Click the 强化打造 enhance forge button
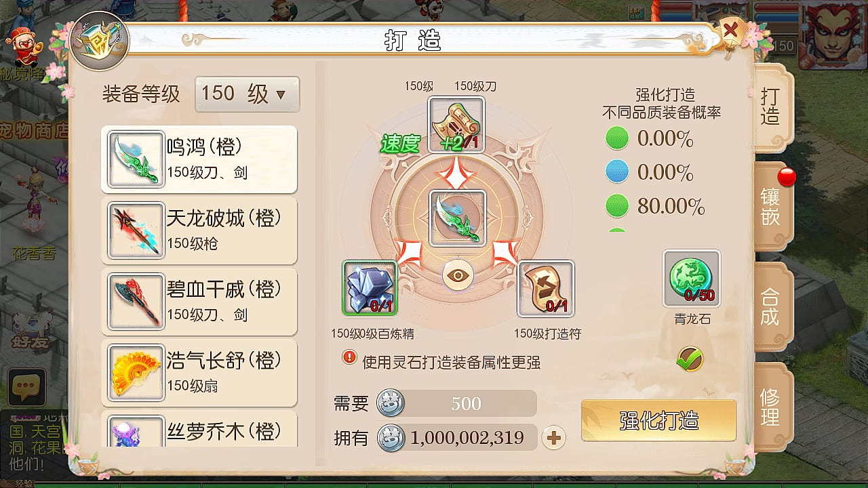Image resolution: width=868 pixels, height=488 pixels. [x=658, y=420]
